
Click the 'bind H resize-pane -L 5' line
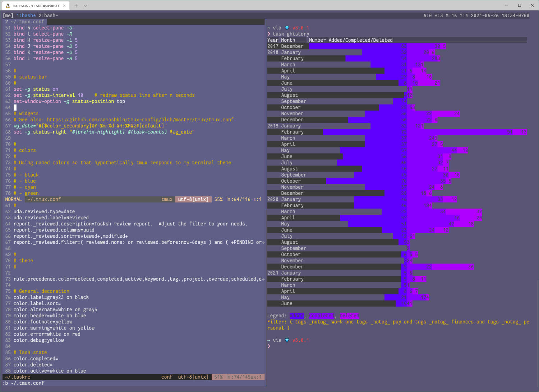click(x=46, y=40)
